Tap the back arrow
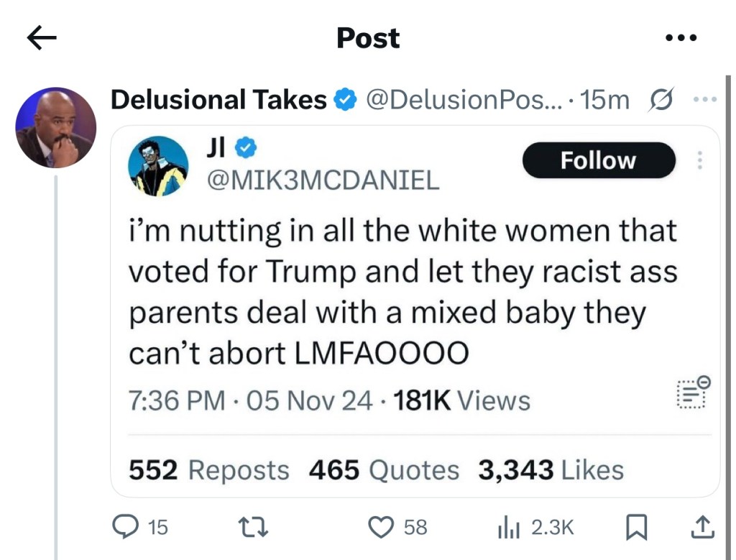 click(x=42, y=39)
